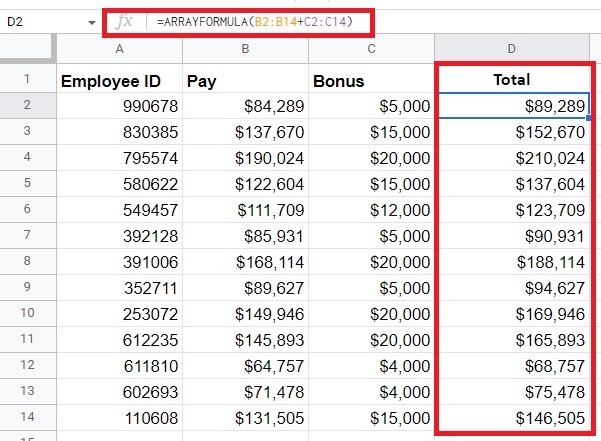Select row 11 header
The image size is (601, 441).
point(27,339)
